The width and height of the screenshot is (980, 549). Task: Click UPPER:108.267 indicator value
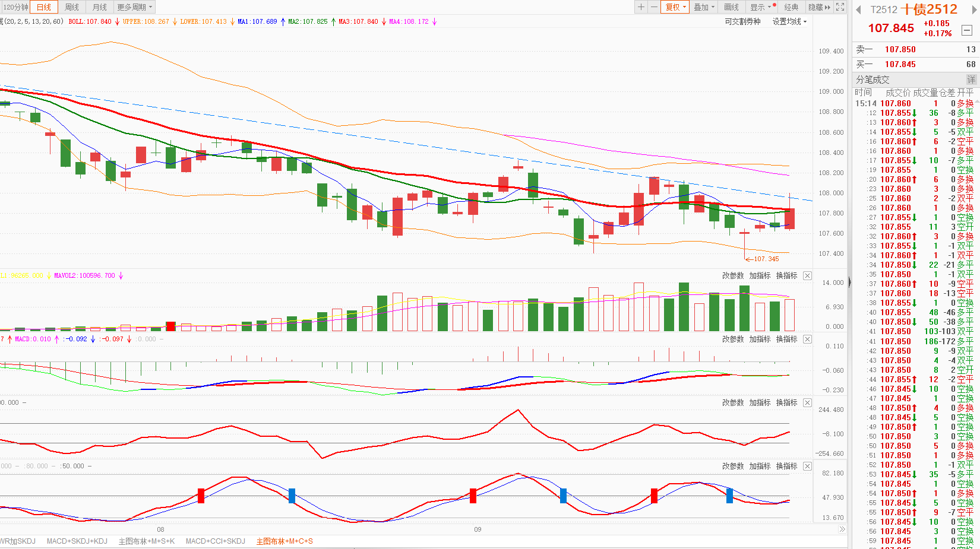click(x=146, y=21)
